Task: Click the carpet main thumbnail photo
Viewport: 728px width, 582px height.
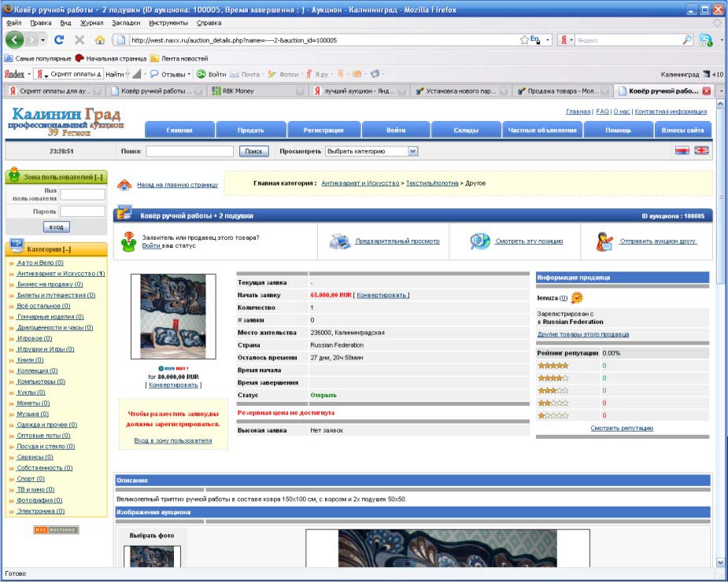Action: point(172,316)
